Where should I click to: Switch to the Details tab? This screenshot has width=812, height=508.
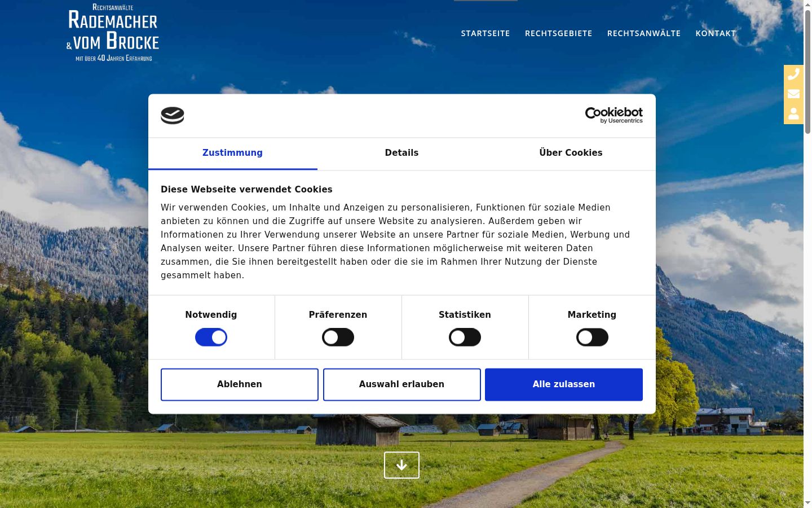pos(401,153)
